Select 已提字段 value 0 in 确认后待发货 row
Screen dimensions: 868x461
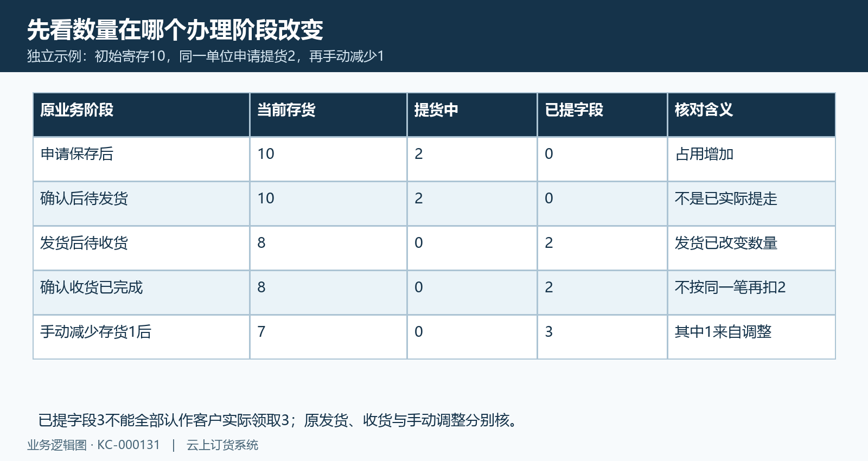pyautogui.click(x=549, y=199)
